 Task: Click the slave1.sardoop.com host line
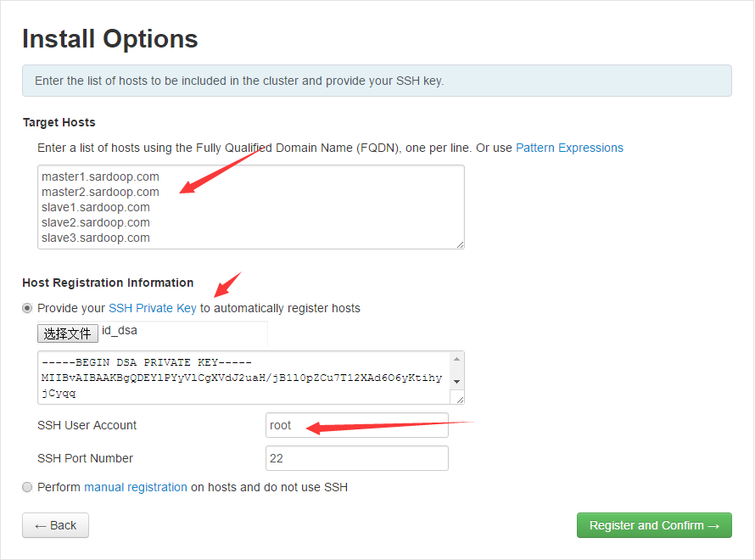pos(96,207)
